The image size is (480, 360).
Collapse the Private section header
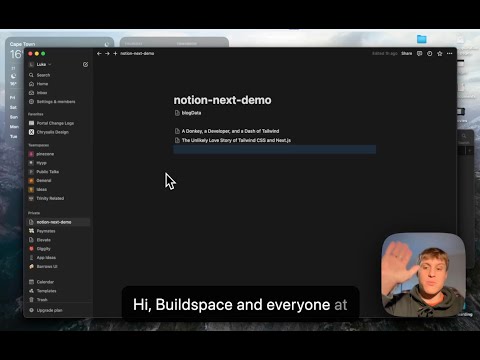(x=34, y=213)
